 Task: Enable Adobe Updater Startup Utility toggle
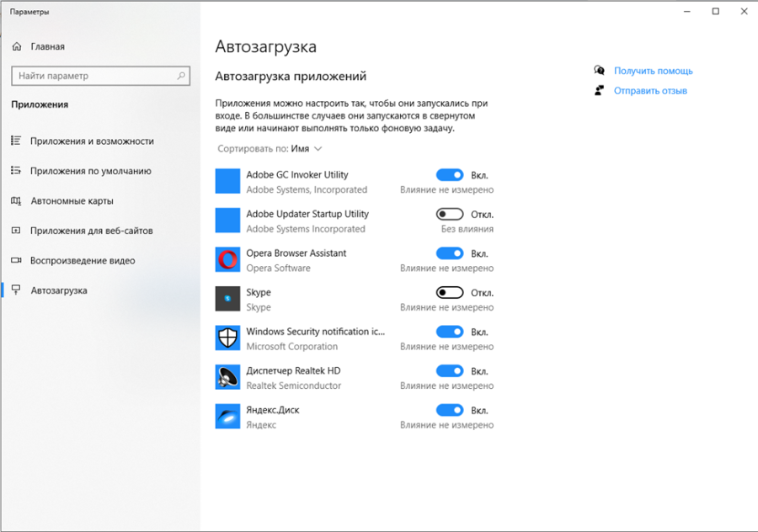click(450, 214)
